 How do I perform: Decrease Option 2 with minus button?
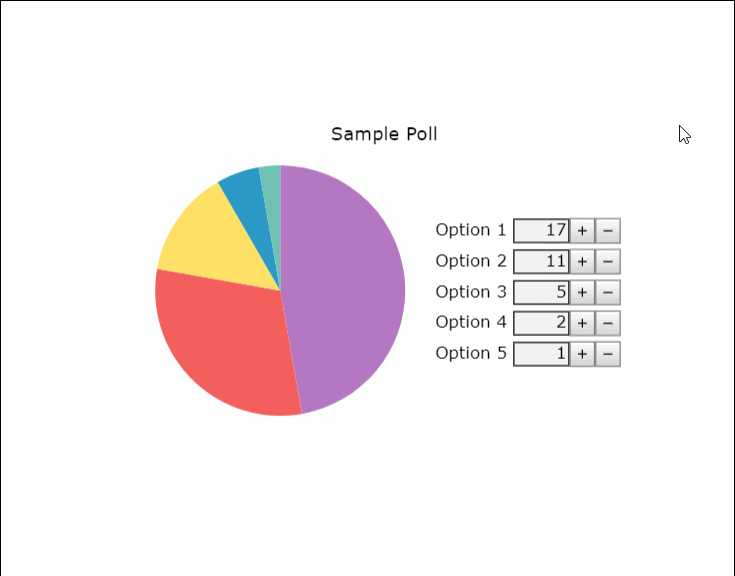608,262
